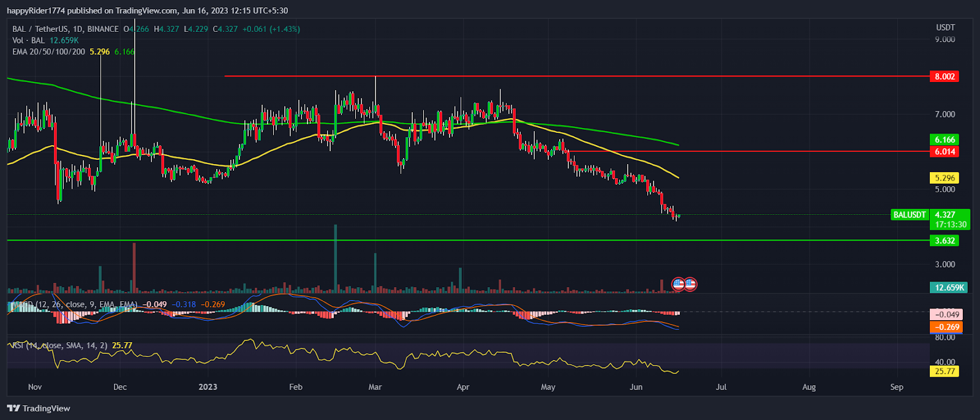Click the orange -0.269 MACD signal axis label
Screen dimensions: 980x420
pos(946,327)
